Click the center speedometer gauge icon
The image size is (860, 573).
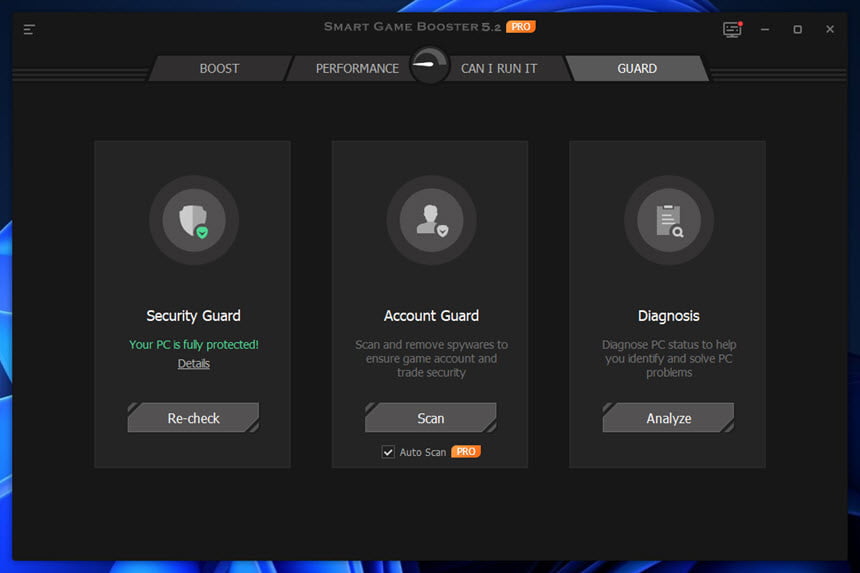[x=430, y=65]
